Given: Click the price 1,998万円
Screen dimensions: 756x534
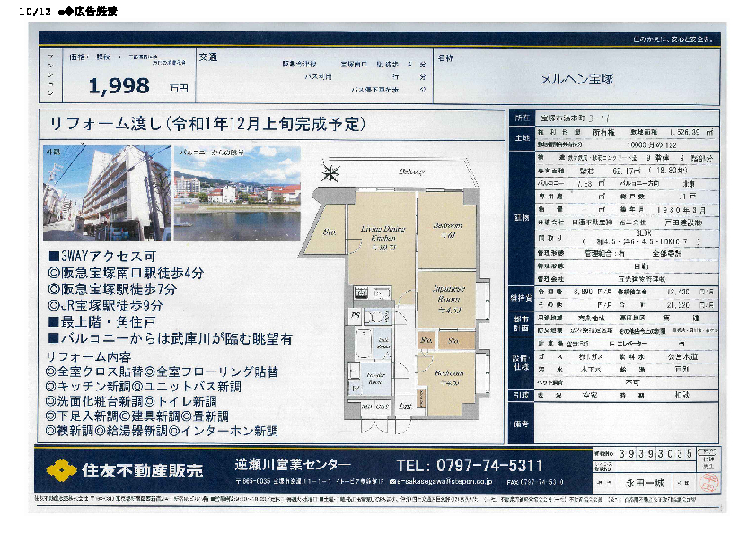Looking at the screenshot, I should (x=139, y=86).
